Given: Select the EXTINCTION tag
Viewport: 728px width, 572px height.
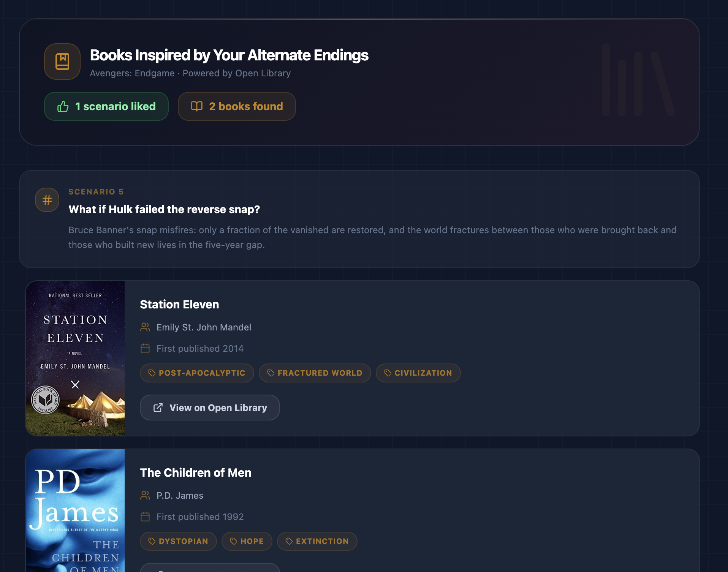Looking at the screenshot, I should tap(317, 541).
